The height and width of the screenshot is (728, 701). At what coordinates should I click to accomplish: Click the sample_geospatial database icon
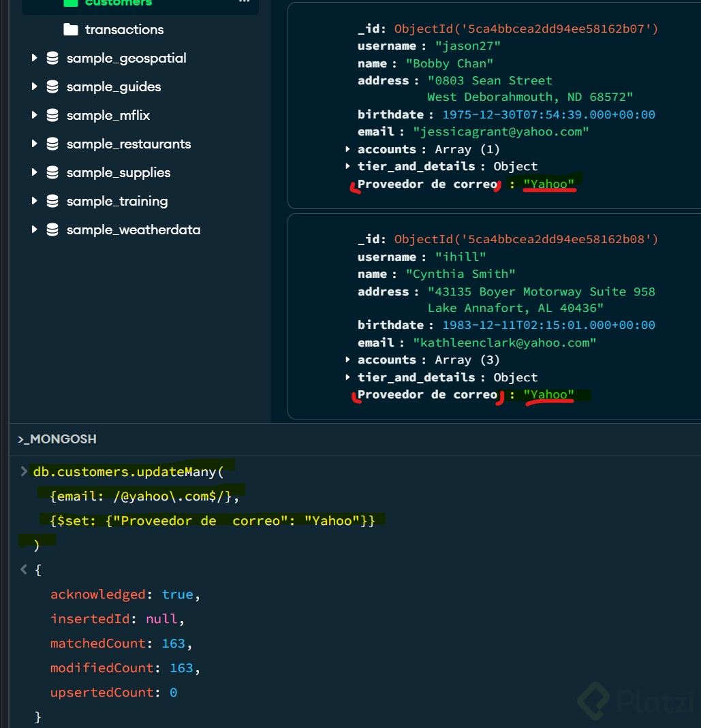(52, 59)
